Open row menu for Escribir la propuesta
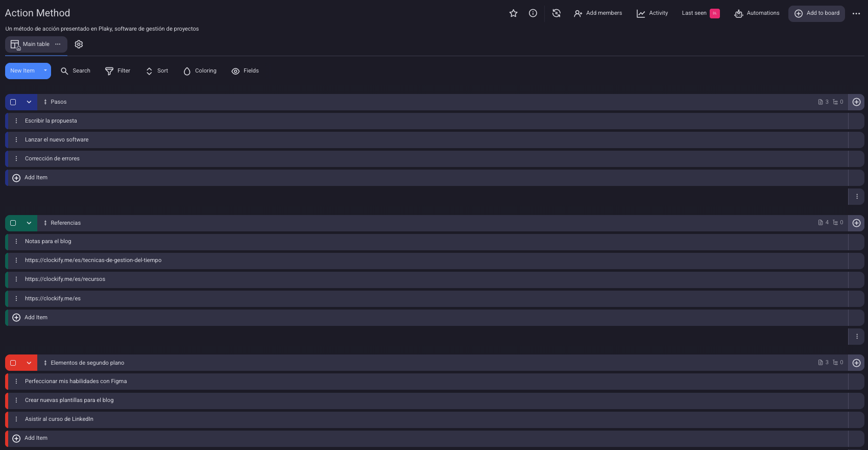The image size is (868, 450). (x=16, y=121)
